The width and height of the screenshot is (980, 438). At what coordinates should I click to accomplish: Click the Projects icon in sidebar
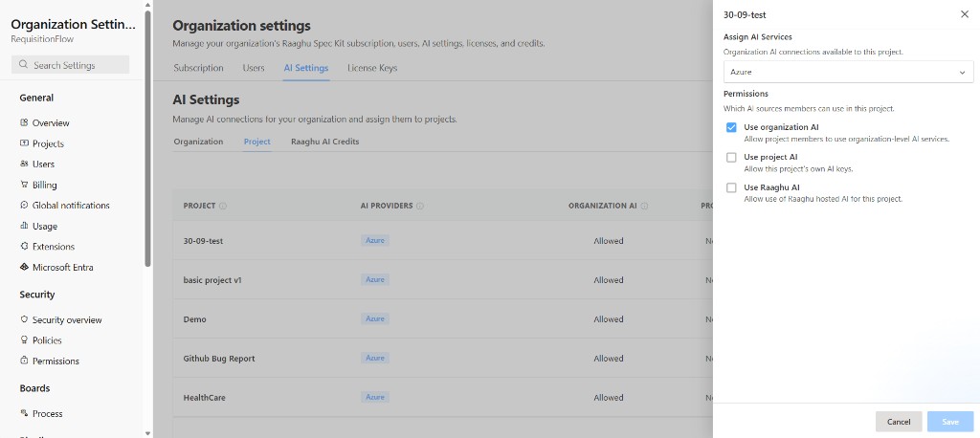24,143
